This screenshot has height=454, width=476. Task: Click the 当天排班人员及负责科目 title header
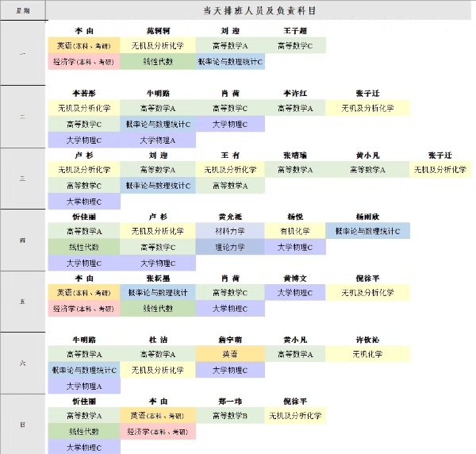point(259,10)
